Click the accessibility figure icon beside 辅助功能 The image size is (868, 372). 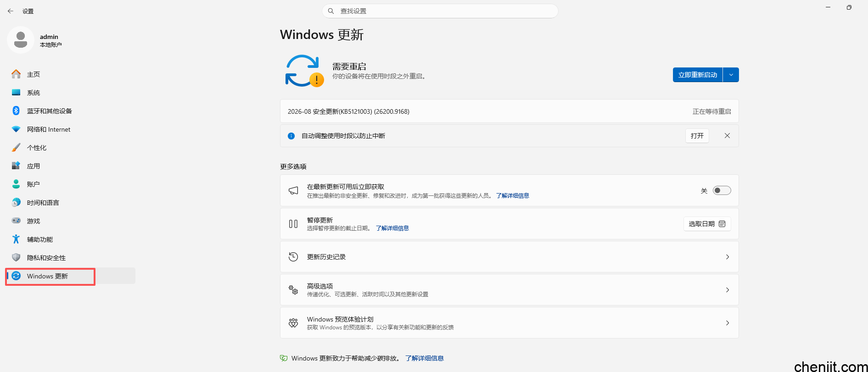[x=16, y=239]
